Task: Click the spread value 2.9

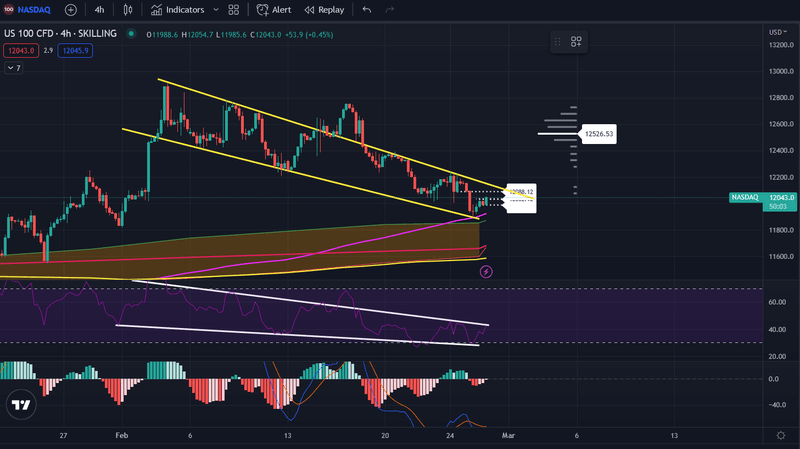Action: coord(48,51)
